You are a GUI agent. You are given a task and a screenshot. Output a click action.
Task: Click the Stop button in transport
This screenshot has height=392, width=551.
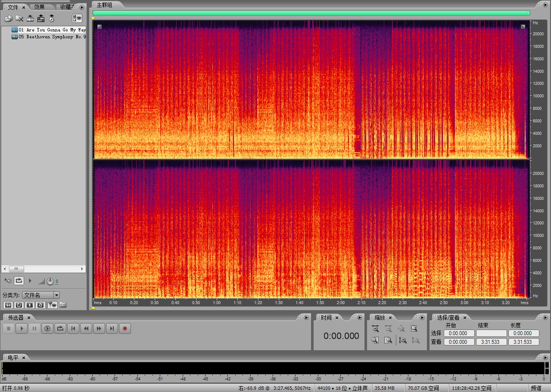(x=9, y=329)
